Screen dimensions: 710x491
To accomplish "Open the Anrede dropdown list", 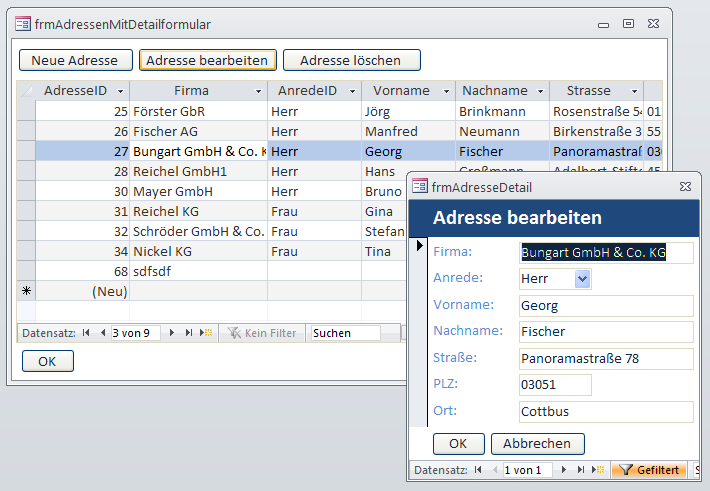I will 583,279.
